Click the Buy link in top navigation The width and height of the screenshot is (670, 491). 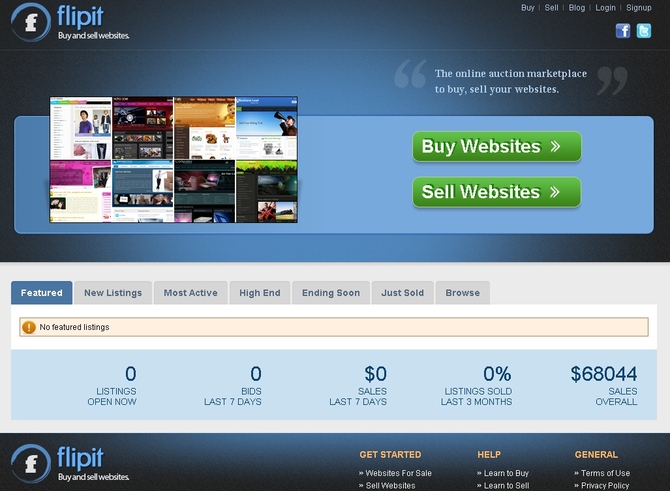click(528, 8)
